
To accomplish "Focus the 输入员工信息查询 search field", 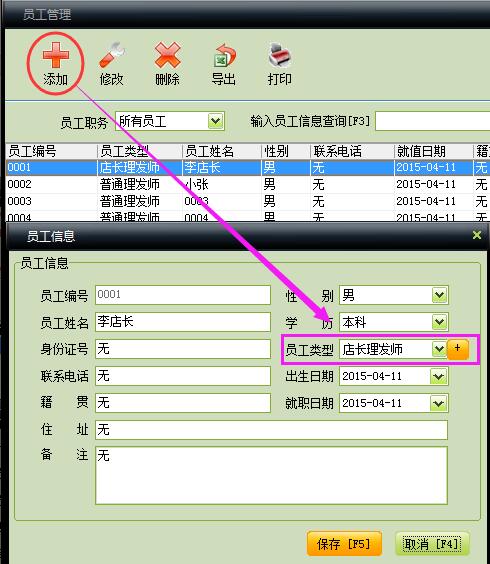I will 432,121.
